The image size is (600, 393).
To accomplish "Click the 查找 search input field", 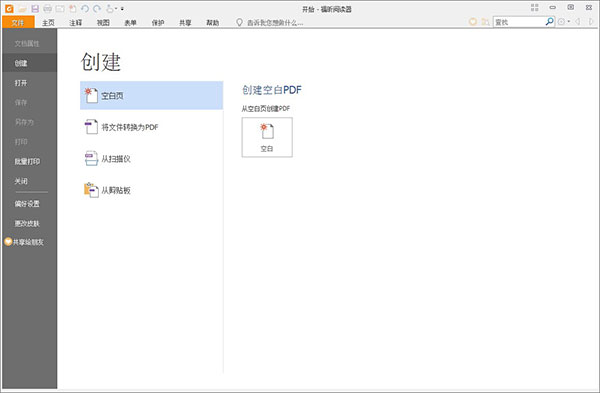I will point(519,22).
